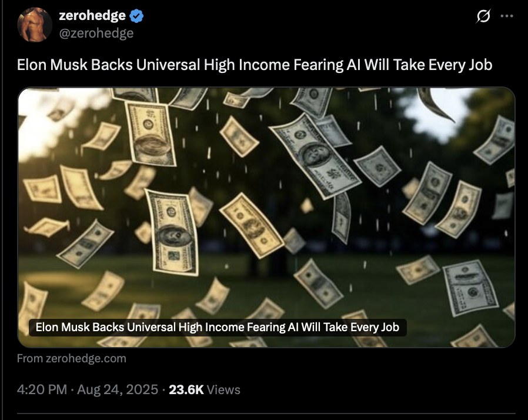Screen dimensions: 528x420
Task: View the 23.6K views count
Action: 186,389
